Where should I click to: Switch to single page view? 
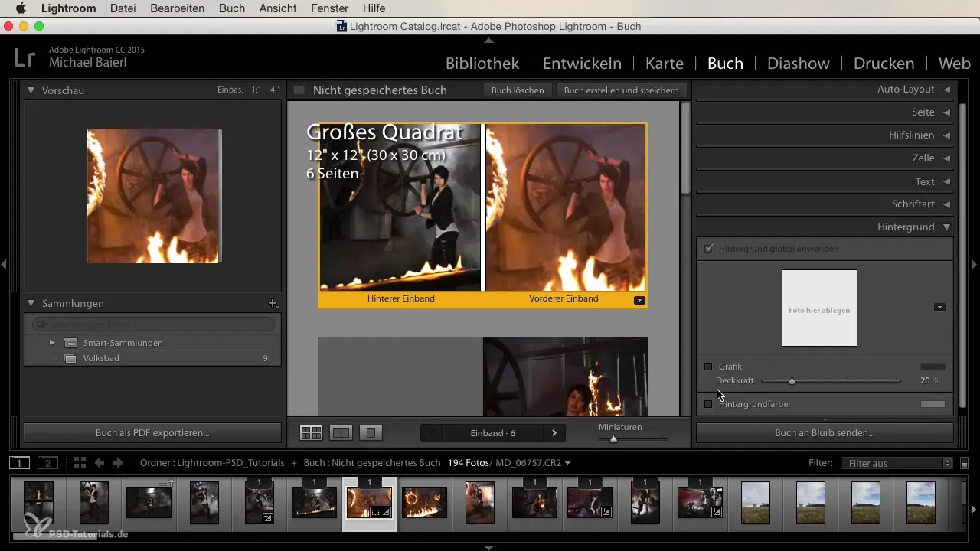(371, 433)
